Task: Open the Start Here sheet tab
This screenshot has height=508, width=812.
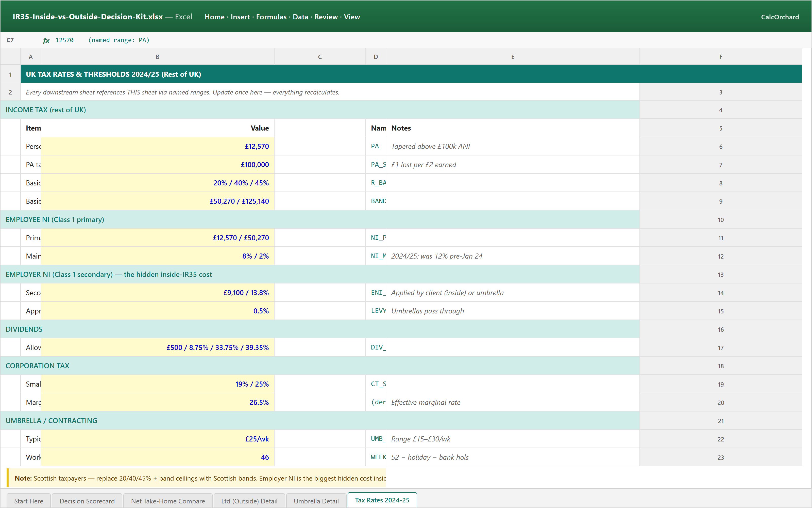Action: [x=28, y=501]
